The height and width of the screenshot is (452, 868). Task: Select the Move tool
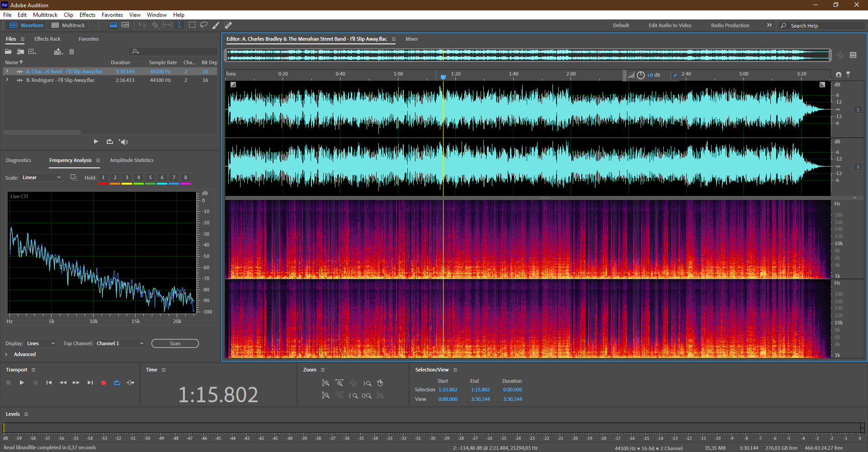(x=142, y=25)
